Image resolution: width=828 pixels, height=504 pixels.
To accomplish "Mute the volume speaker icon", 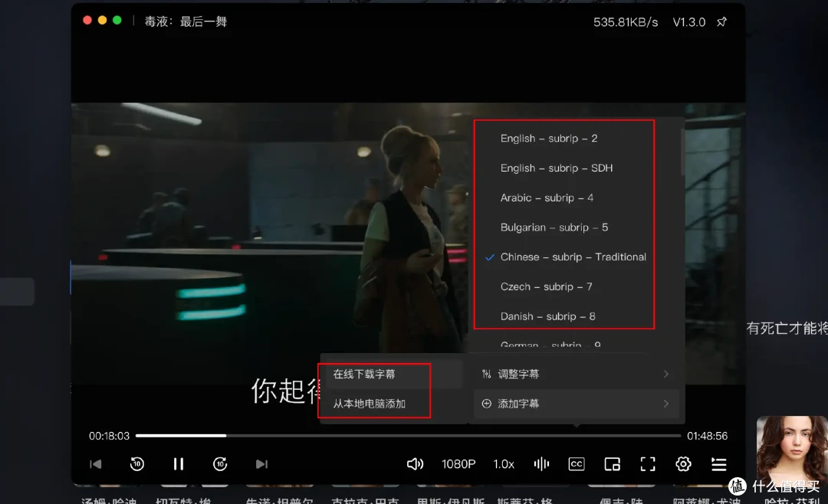I will tap(415, 464).
